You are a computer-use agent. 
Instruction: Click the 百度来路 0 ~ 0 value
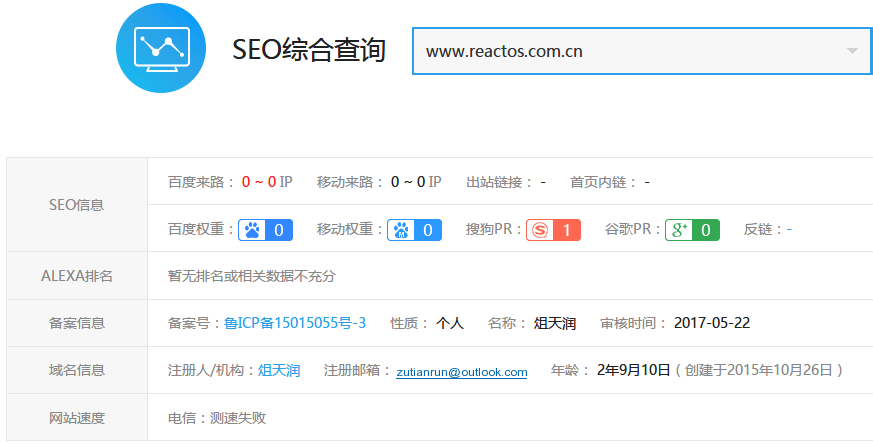259,182
